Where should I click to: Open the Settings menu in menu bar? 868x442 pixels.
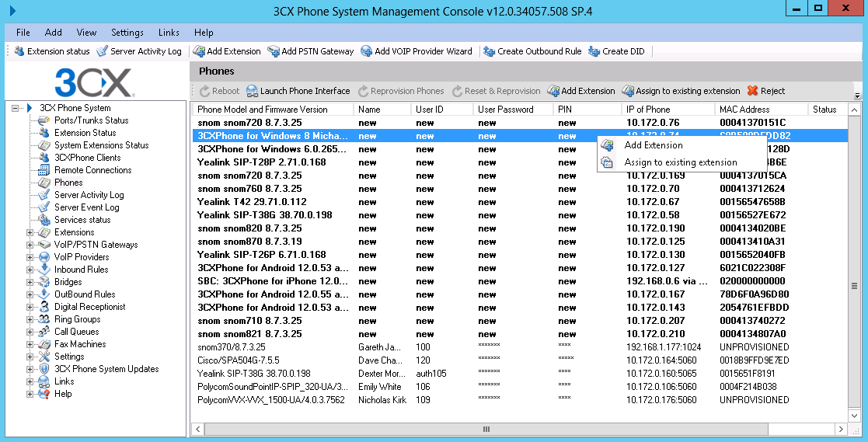[127, 33]
